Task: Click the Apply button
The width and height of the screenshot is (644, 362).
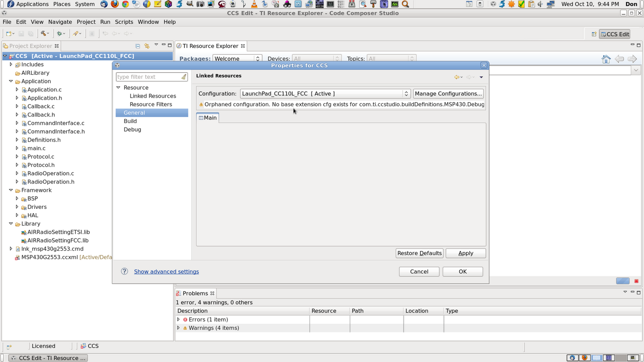Action: [x=466, y=253]
